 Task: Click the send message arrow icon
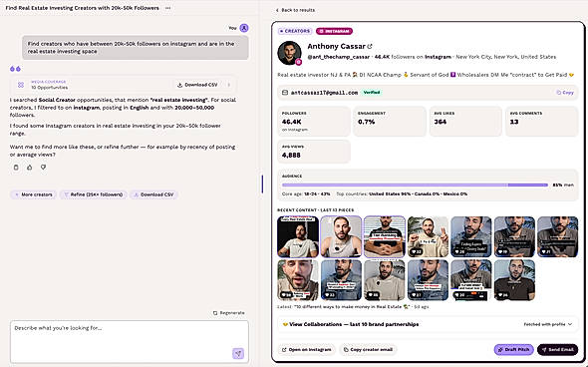(238, 353)
